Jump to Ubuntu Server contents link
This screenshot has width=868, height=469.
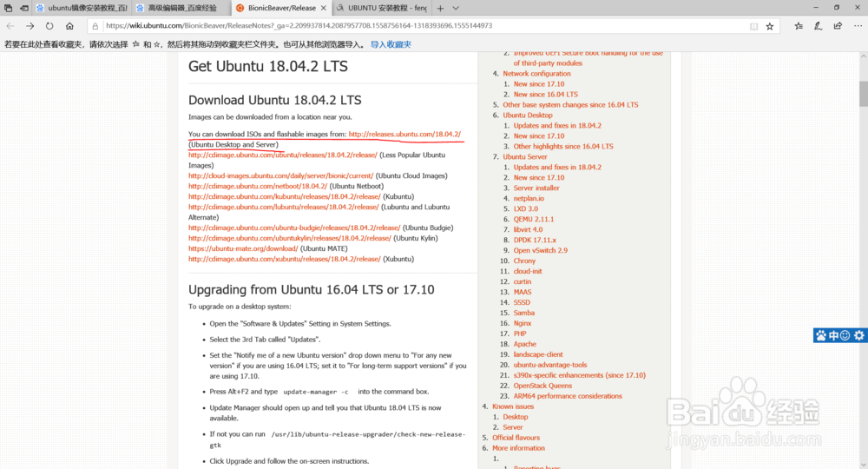click(525, 156)
